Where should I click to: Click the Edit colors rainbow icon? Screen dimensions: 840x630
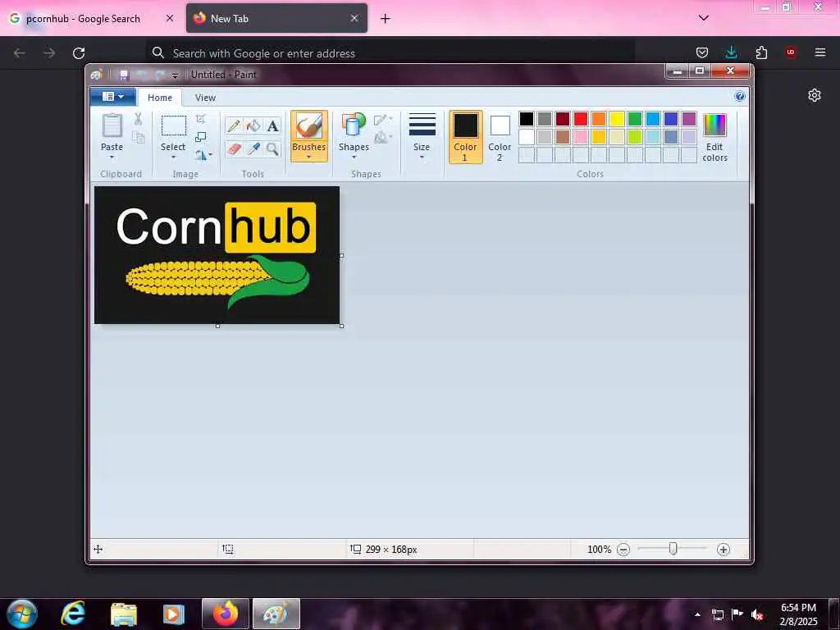pyautogui.click(x=714, y=126)
